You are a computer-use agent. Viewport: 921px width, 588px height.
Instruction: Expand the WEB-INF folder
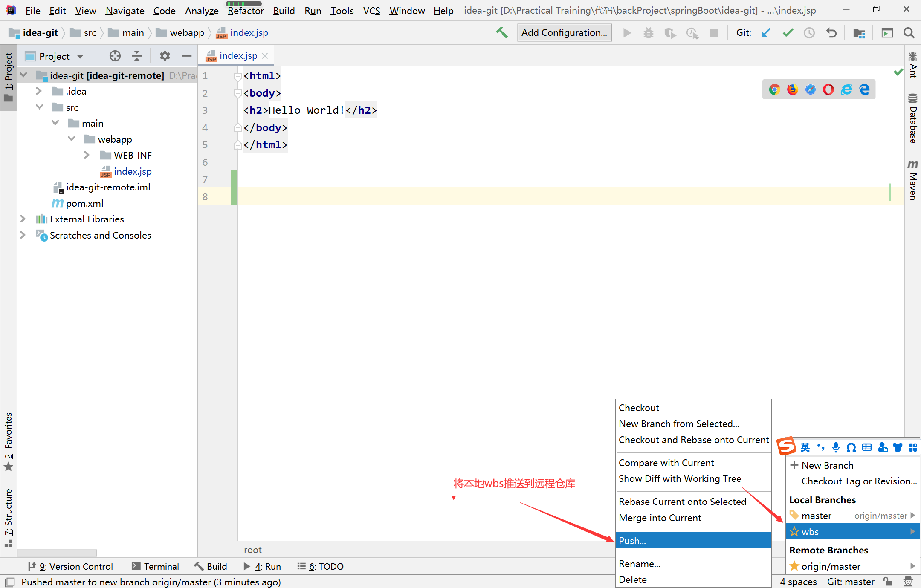click(87, 155)
